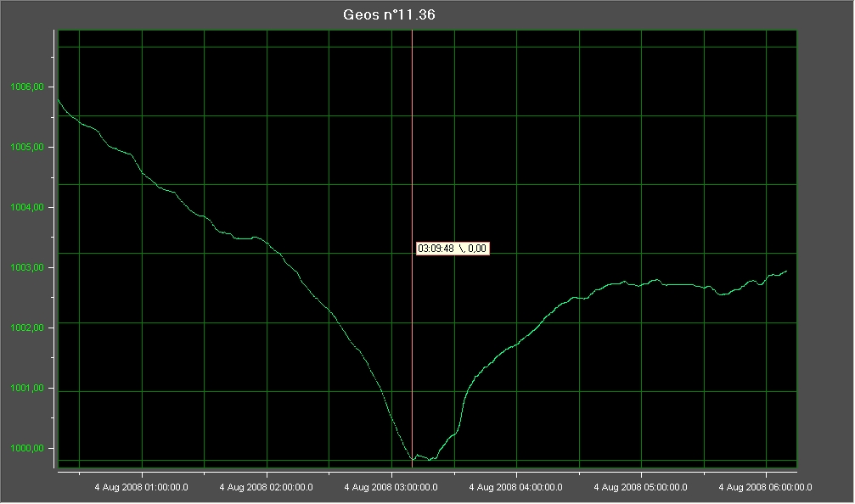Click the 1006,00 y-axis label
Screen dimensions: 855x504
coord(26,87)
